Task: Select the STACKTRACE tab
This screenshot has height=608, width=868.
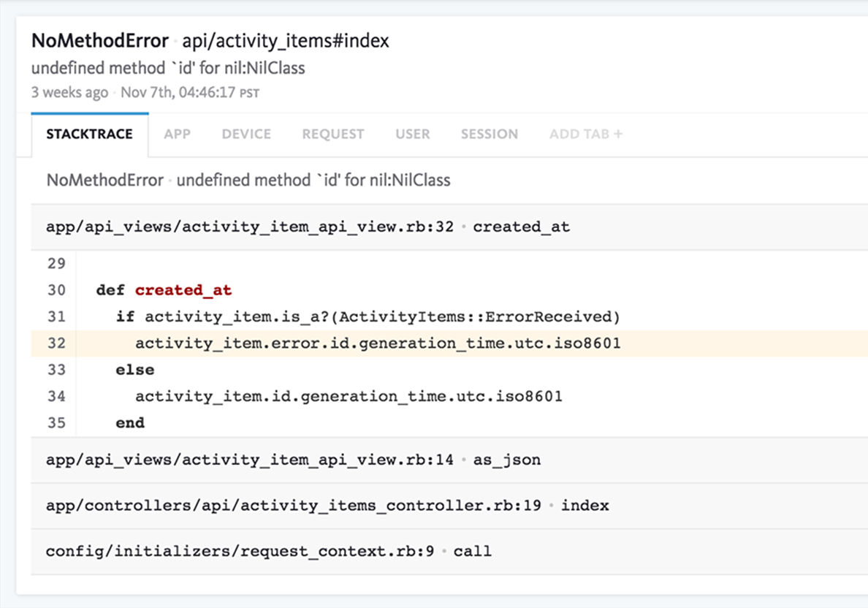Action: pyautogui.click(x=90, y=134)
